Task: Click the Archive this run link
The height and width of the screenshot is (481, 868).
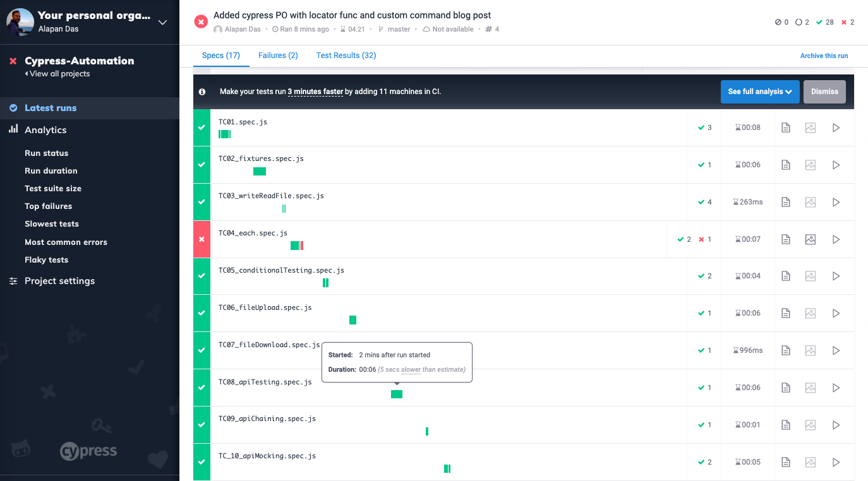Action: pos(824,56)
